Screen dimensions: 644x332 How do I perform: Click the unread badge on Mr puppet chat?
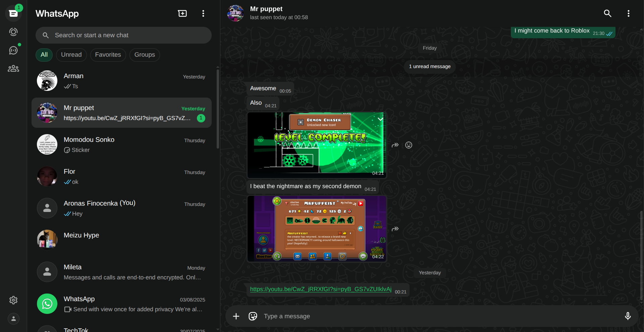(x=201, y=118)
